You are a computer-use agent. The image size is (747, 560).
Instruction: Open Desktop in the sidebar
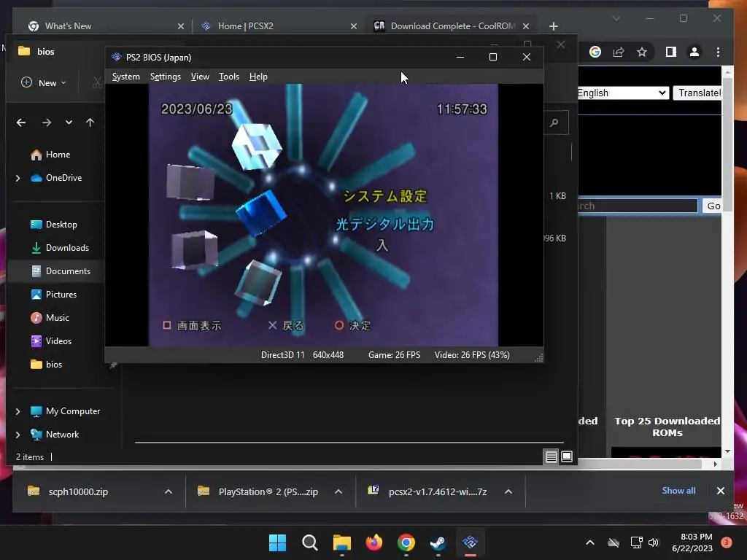(x=54, y=225)
